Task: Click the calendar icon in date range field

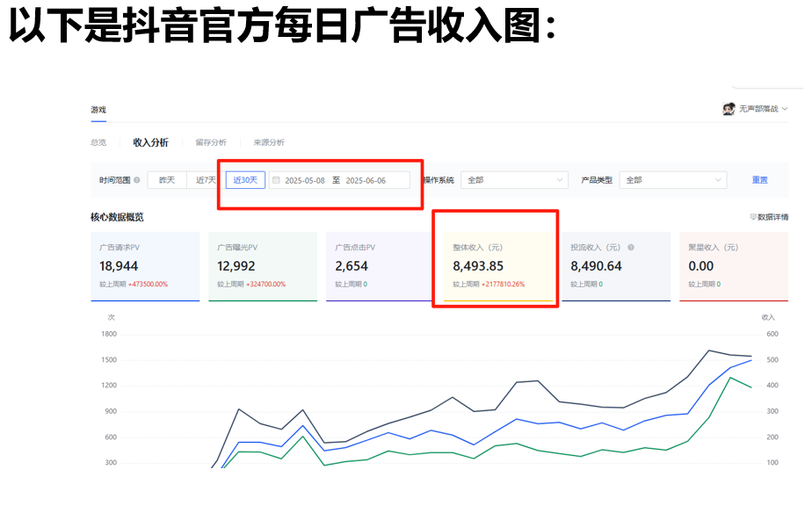Action: coord(276,180)
